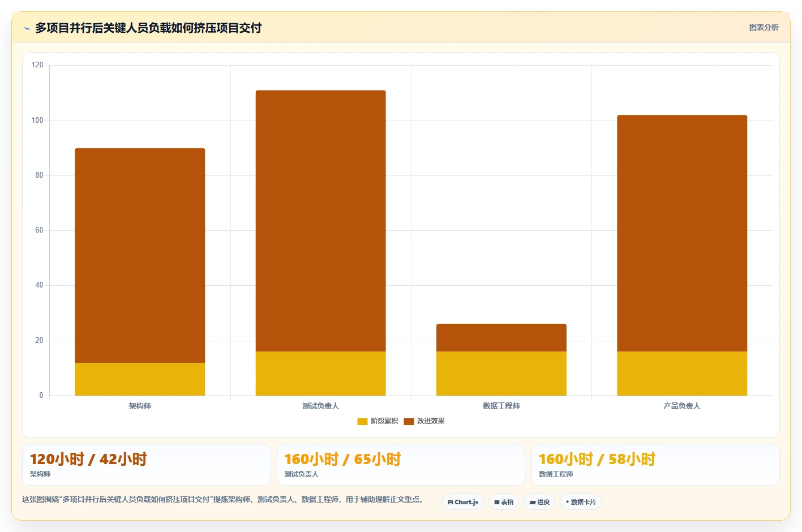Image resolution: width=802 pixels, height=532 pixels.
Task: Click the y-axis value 60
Action: pyautogui.click(x=39, y=230)
